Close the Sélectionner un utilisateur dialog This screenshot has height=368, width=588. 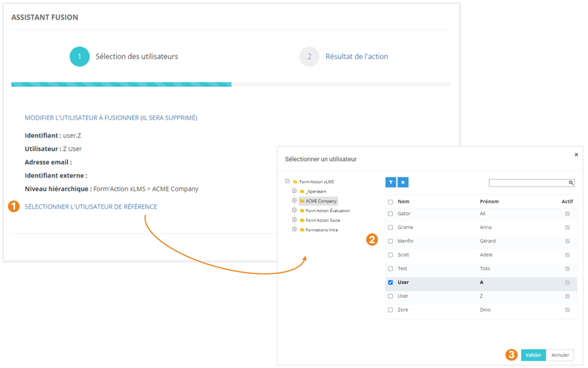pyautogui.click(x=576, y=155)
